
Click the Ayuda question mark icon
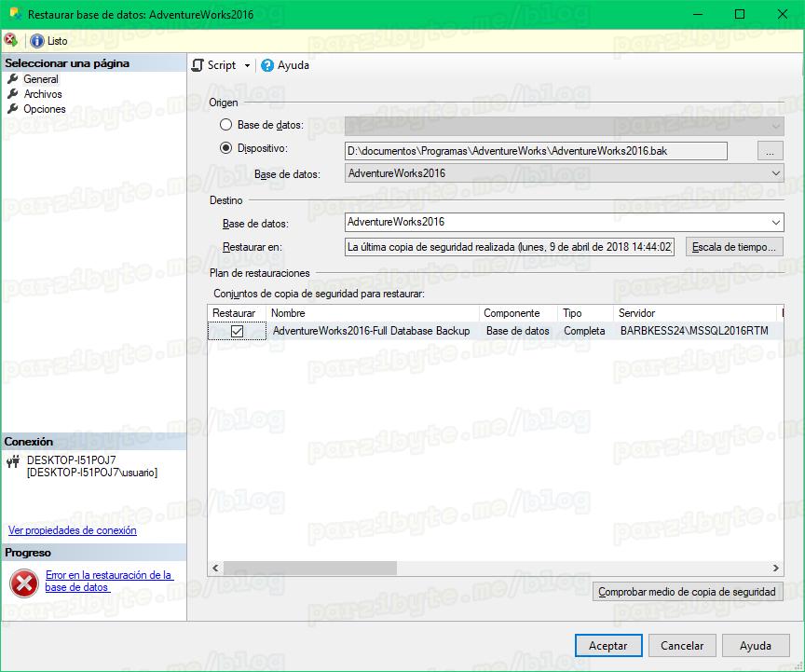pos(267,65)
